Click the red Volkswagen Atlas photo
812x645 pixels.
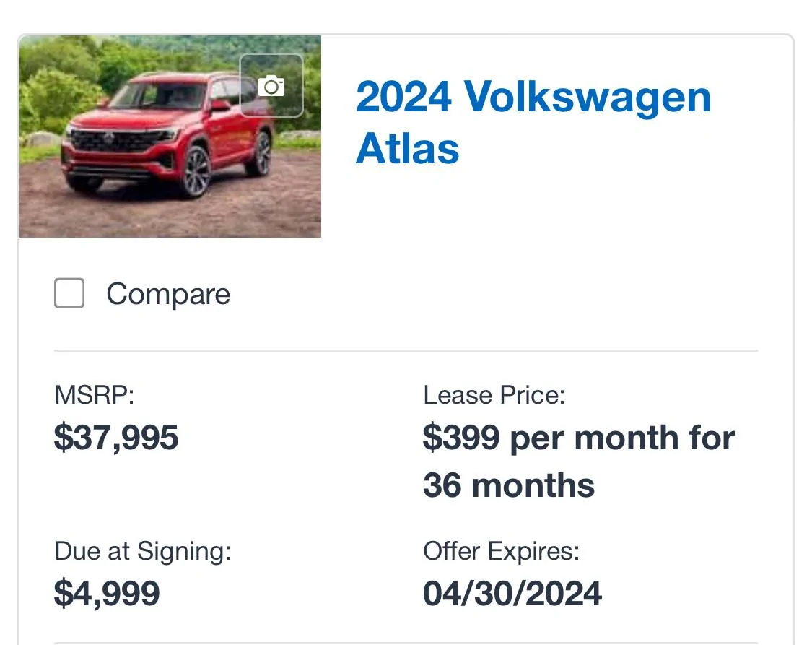coord(170,137)
